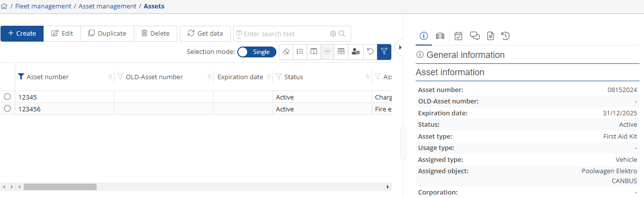Collapse the details panel with arrow handle
The width and height of the screenshot is (644, 198).
point(400,48)
